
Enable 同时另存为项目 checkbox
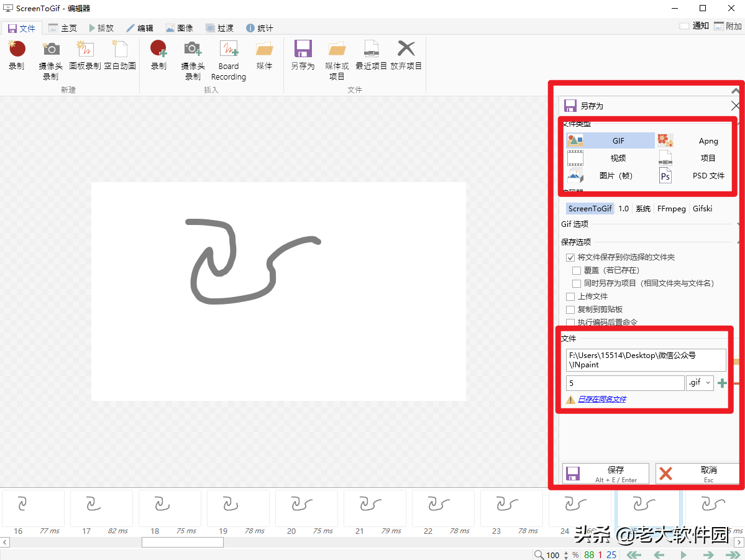point(577,283)
